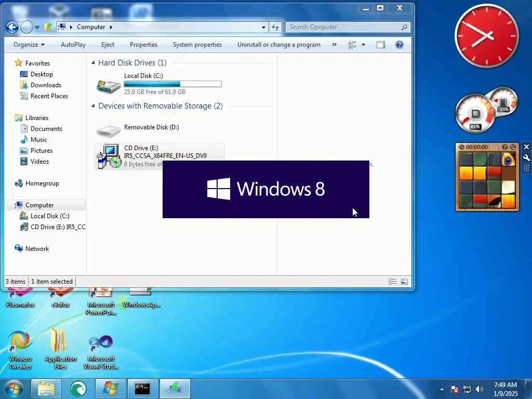Click AutoPlay in the toolbar
532x399 pixels.
(x=73, y=45)
